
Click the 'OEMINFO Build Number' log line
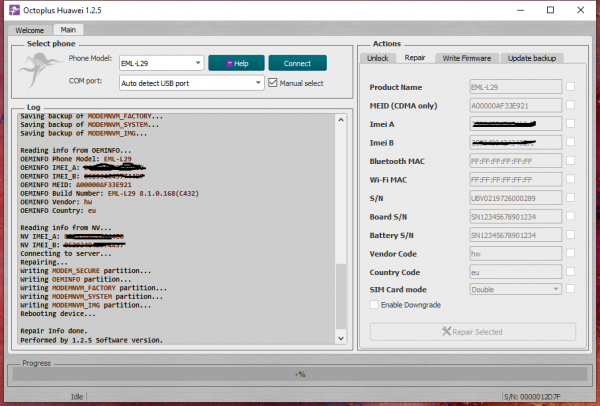[x=109, y=193]
